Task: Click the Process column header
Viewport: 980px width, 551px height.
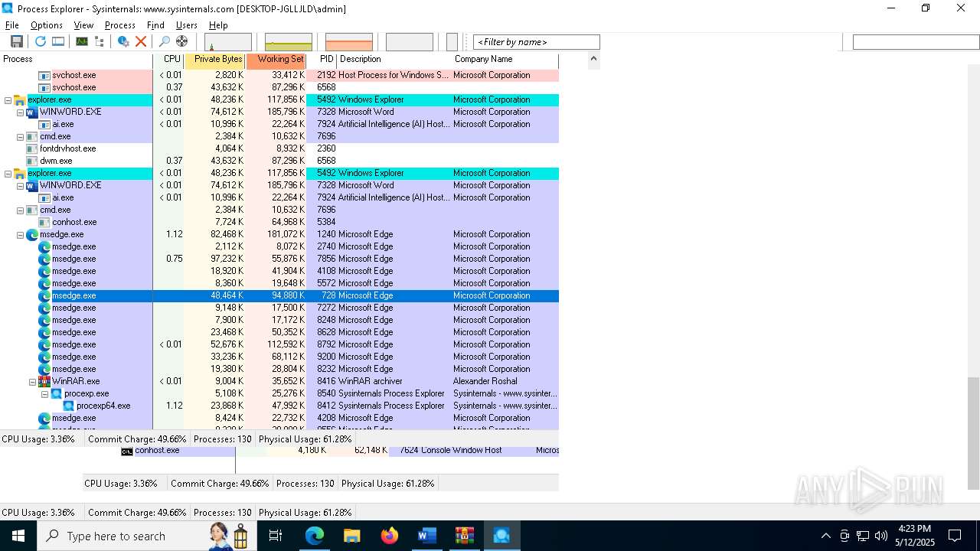Action: (77, 60)
